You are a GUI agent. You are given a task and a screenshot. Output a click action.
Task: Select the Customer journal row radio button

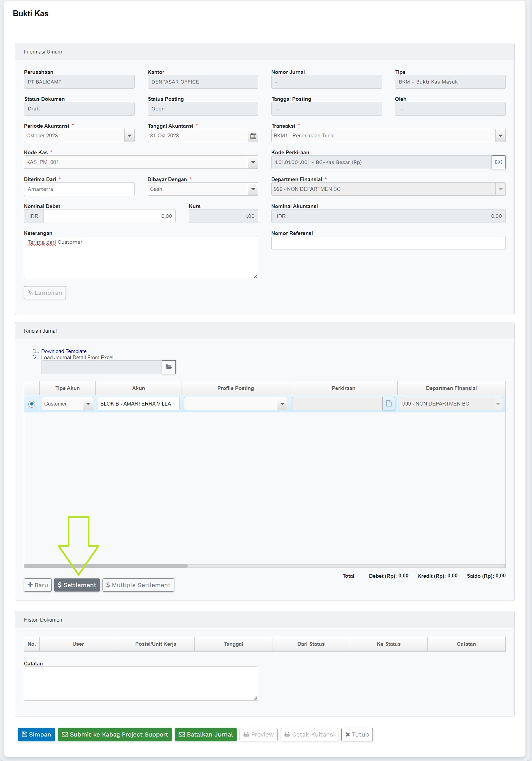tap(32, 404)
